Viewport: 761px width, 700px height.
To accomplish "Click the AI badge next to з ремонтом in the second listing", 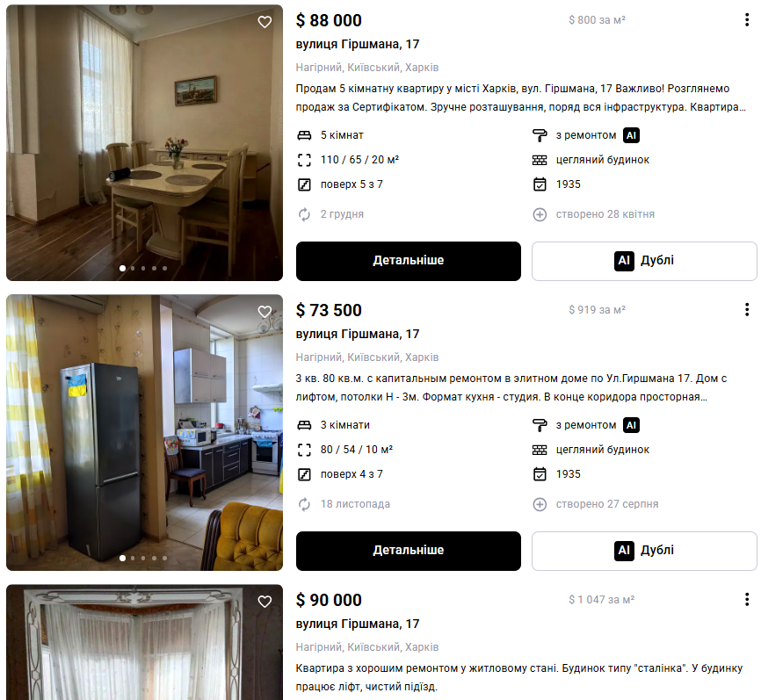I will point(631,425).
